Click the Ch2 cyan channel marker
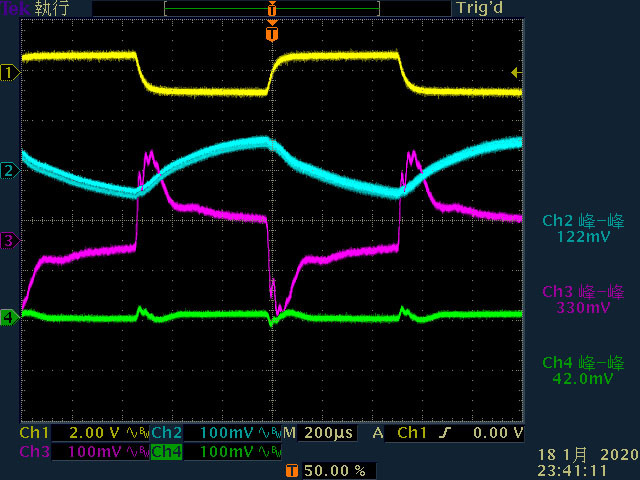 click(10, 170)
